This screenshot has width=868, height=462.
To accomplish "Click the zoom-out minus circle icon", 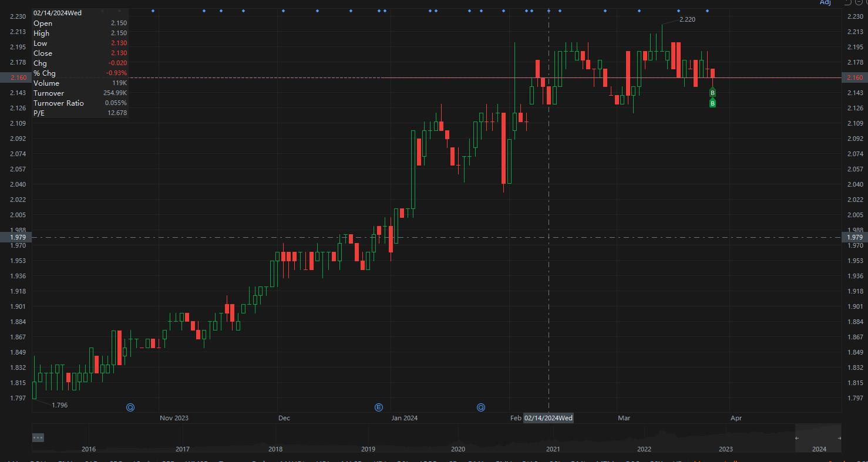I will pyautogui.click(x=859, y=2).
